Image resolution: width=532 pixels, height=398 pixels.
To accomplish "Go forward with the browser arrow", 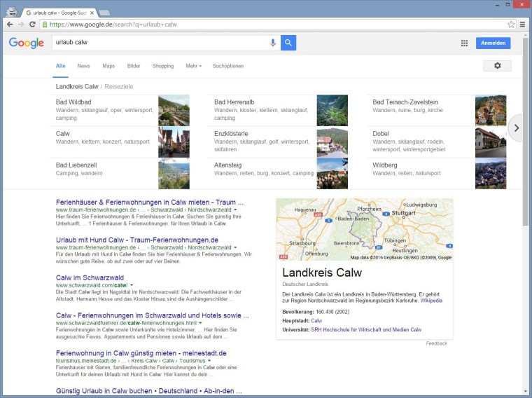I will pyautogui.click(x=21, y=25).
